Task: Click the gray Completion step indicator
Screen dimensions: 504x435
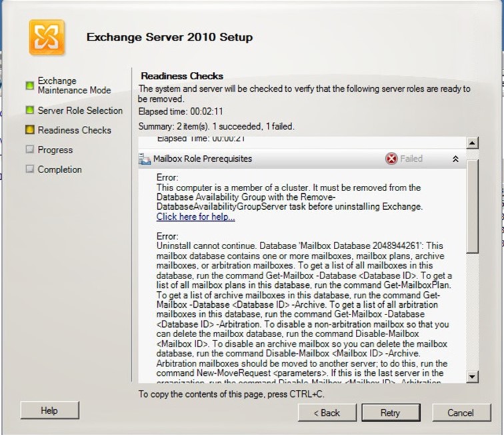Action: tap(29, 169)
